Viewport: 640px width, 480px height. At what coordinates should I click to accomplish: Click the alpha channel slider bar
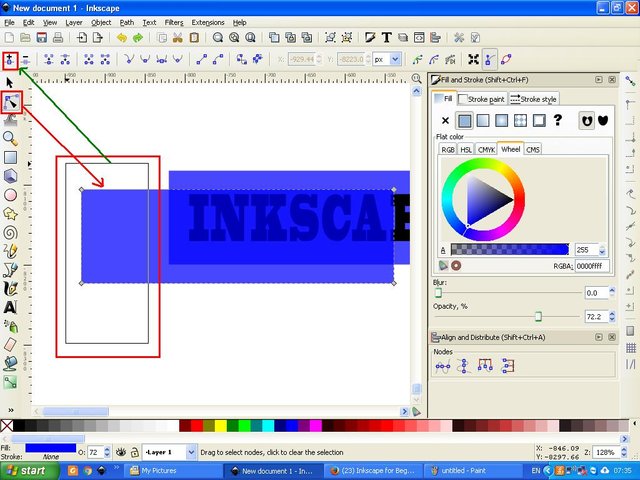click(509, 250)
